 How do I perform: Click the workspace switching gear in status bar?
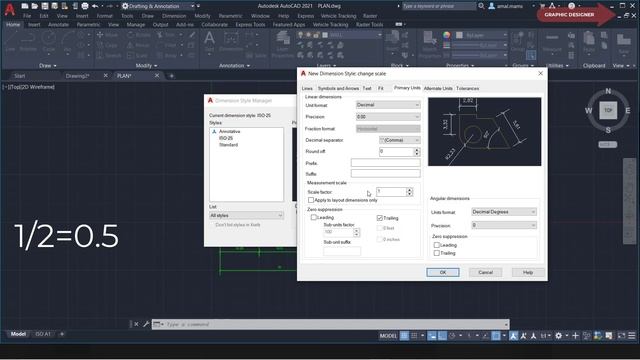click(x=558, y=336)
